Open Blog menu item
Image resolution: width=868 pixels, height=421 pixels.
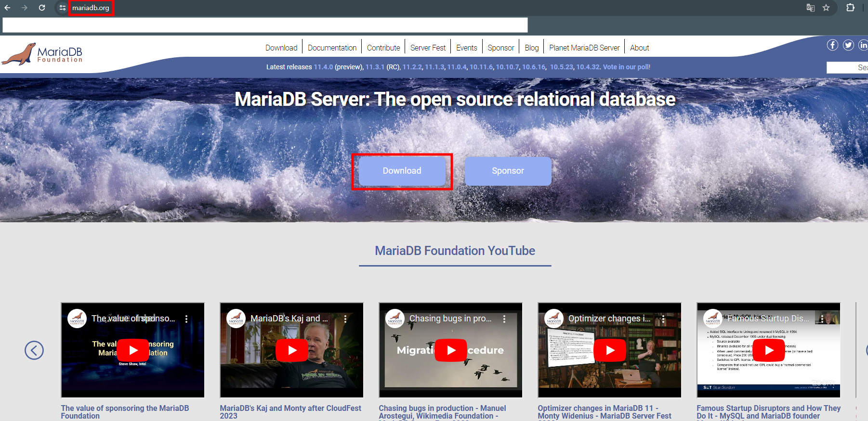click(x=532, y=48)
